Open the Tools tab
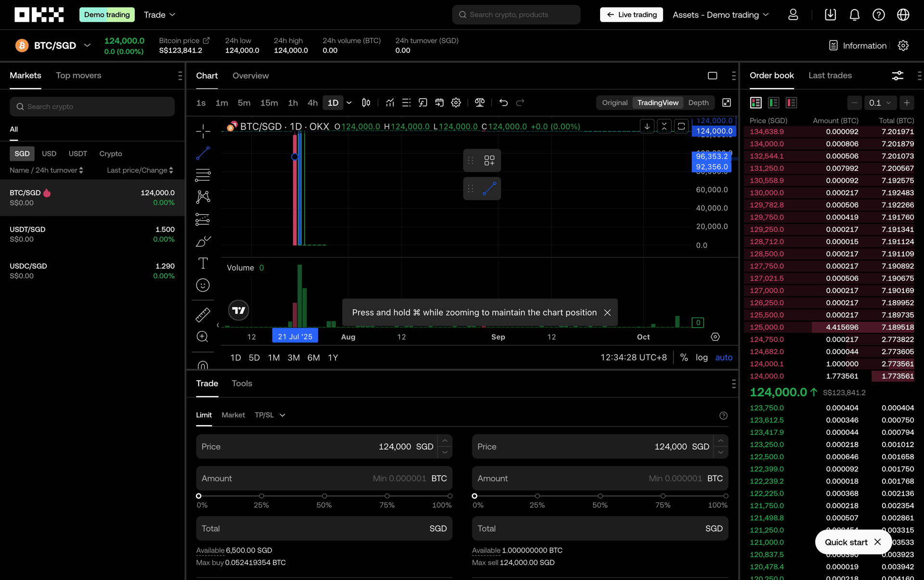The image size is (924, 580). point(242,384)
